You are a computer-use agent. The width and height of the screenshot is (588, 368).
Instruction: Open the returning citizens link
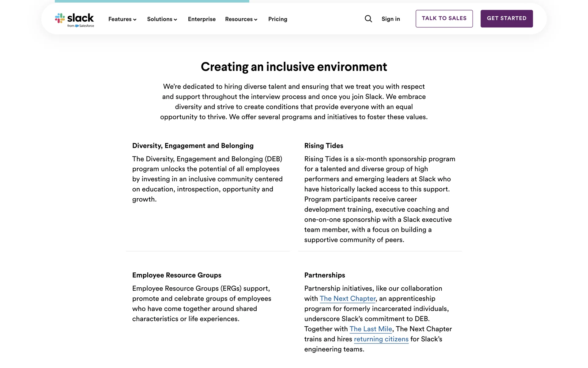point(381,339)
